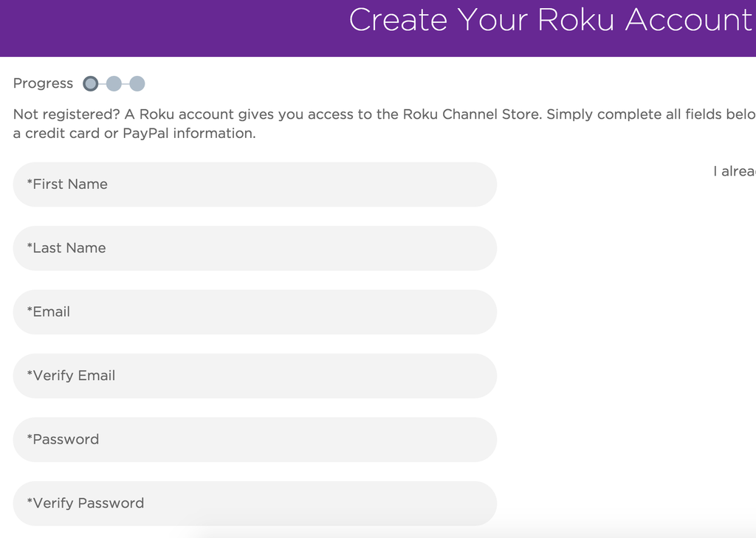Click connector between first and second progress dots
Viewport: 756px width, 538px height.
[103, 84]
